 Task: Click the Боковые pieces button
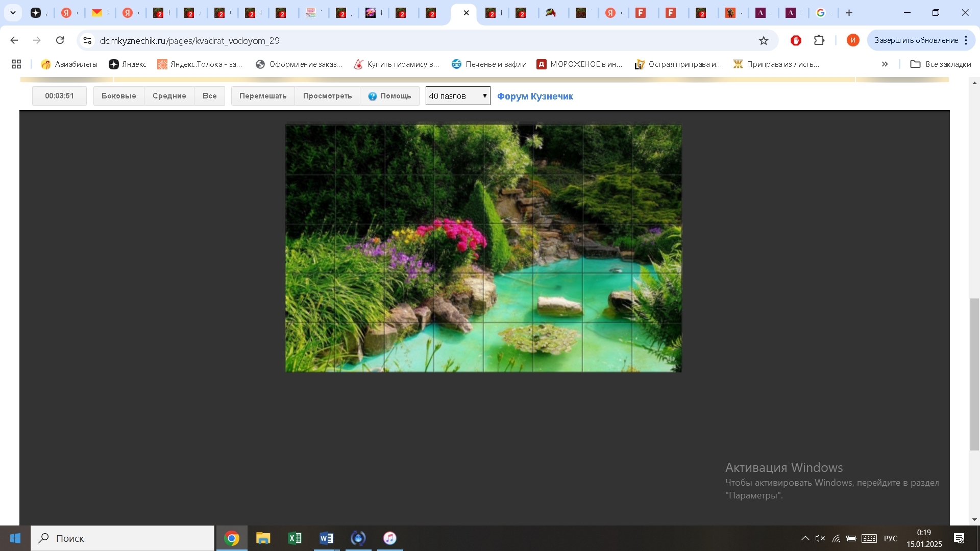coord(118,96)
